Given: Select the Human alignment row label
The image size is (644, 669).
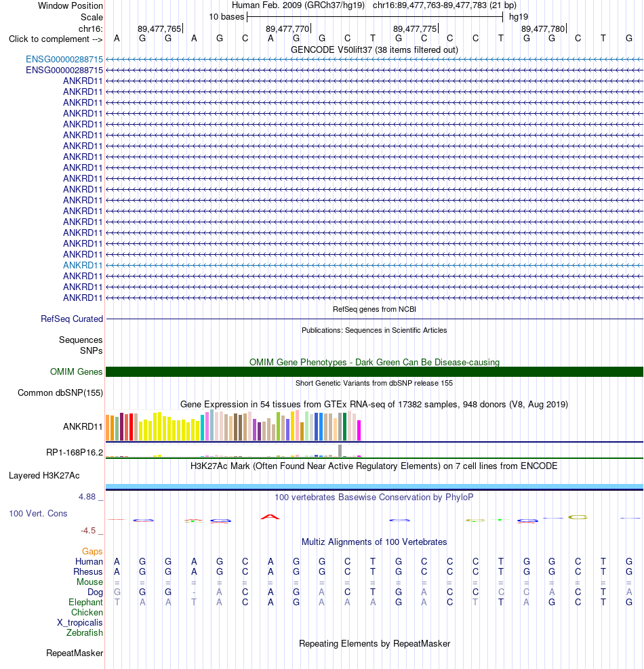Looking at the screenshot, I should tap(89, 561).
